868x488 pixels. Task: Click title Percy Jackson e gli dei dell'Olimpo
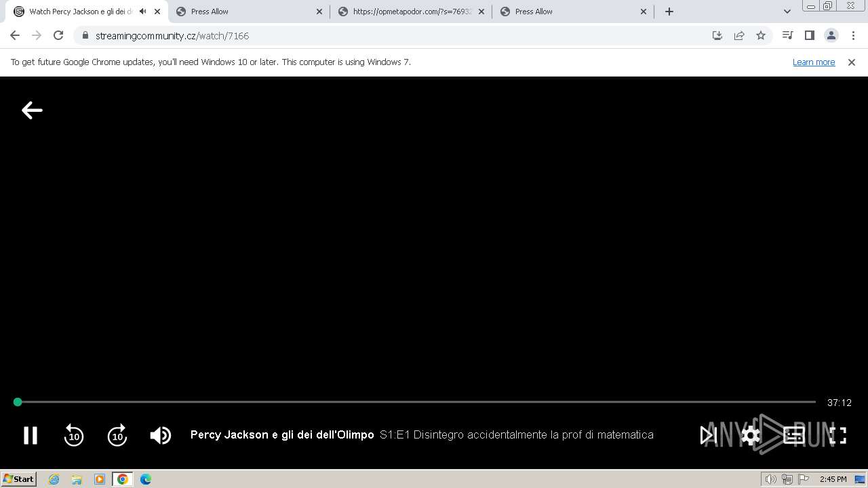282,435
